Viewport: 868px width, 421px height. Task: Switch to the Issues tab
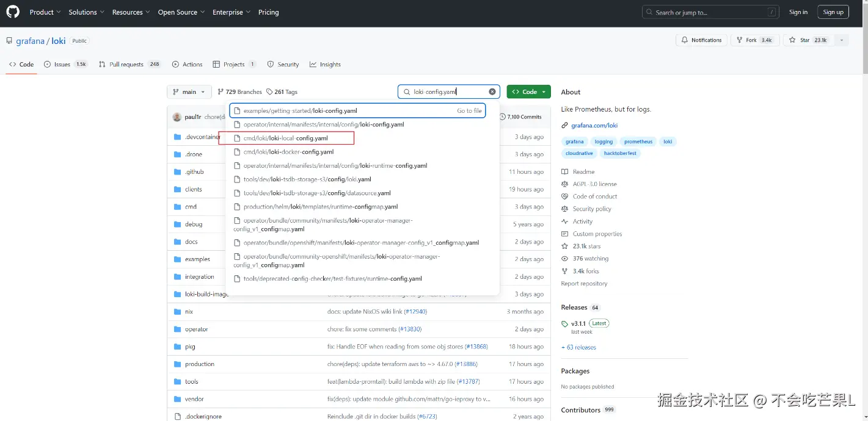[x=66, y=64]
